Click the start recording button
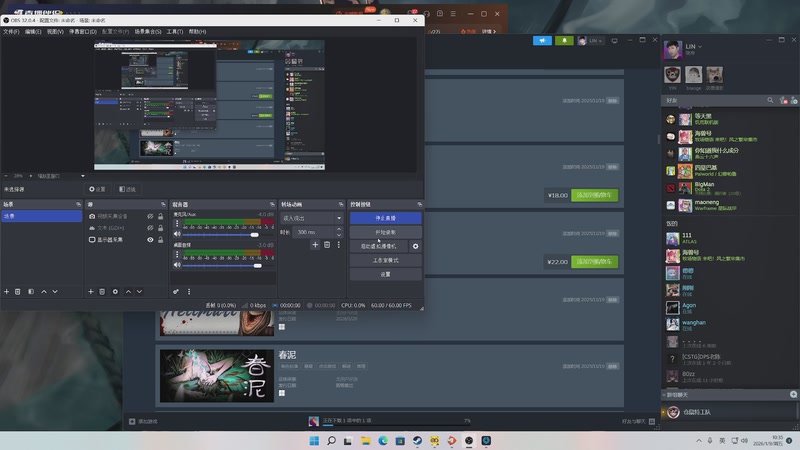Image resolution: width=800 pixels, height=450 pixels. 386,232
